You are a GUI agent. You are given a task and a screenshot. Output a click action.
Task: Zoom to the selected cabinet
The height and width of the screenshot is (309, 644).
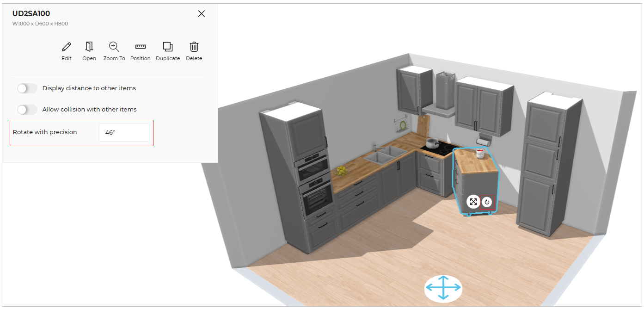pyautogui.click(x=114, y=47)
